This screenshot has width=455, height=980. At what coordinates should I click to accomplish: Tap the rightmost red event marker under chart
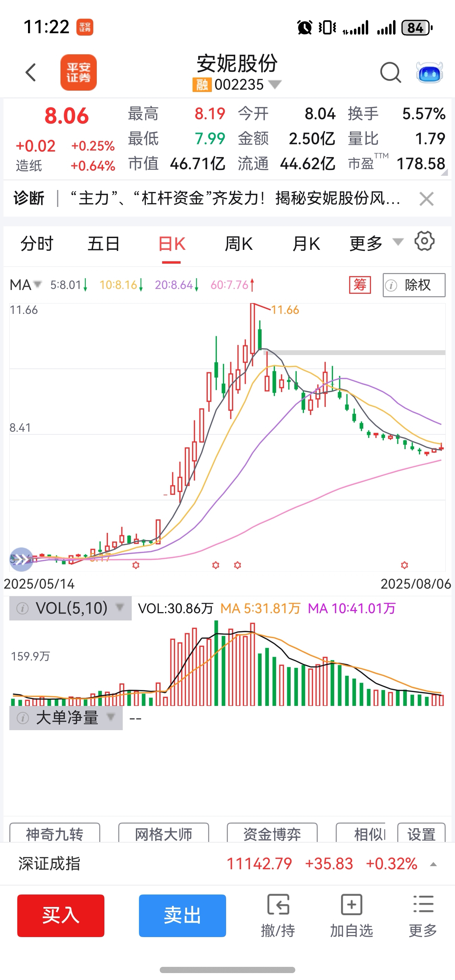point(405,565)
